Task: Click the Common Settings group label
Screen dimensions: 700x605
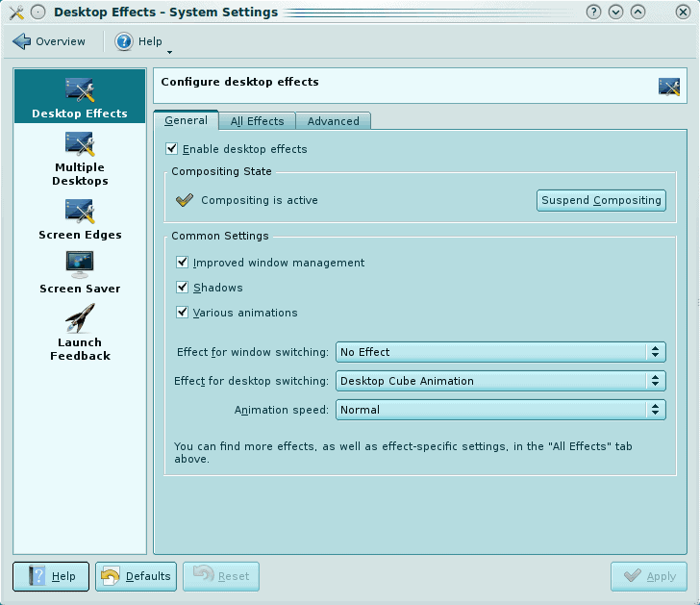Action: (x=220, y=236)
